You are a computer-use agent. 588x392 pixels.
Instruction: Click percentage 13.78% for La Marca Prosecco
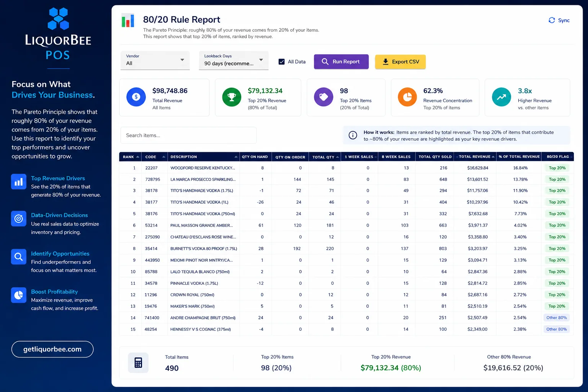520,180
